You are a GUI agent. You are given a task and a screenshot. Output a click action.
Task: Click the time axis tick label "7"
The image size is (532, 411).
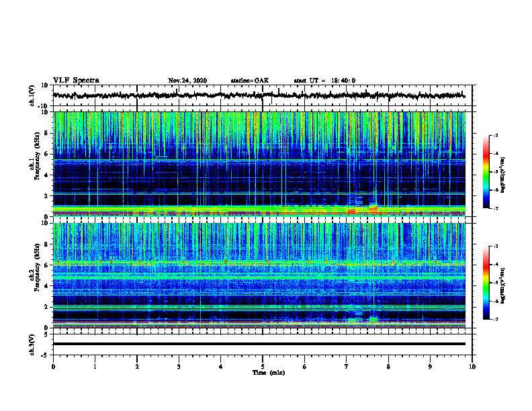[347, 367]
